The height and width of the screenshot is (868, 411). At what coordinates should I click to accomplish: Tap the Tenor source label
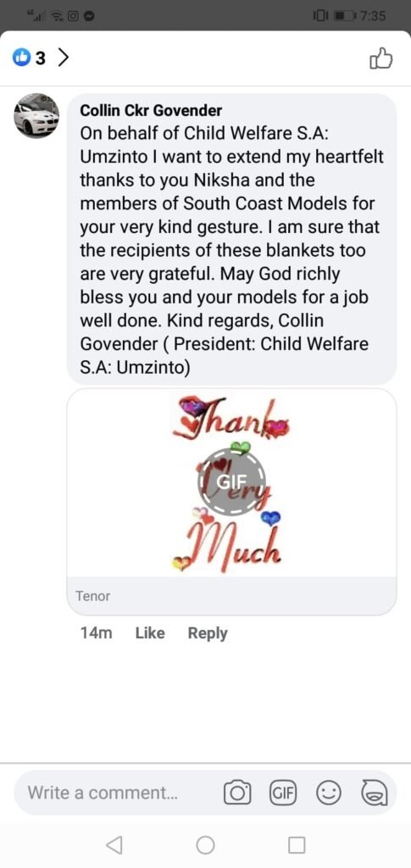(92, 596)
